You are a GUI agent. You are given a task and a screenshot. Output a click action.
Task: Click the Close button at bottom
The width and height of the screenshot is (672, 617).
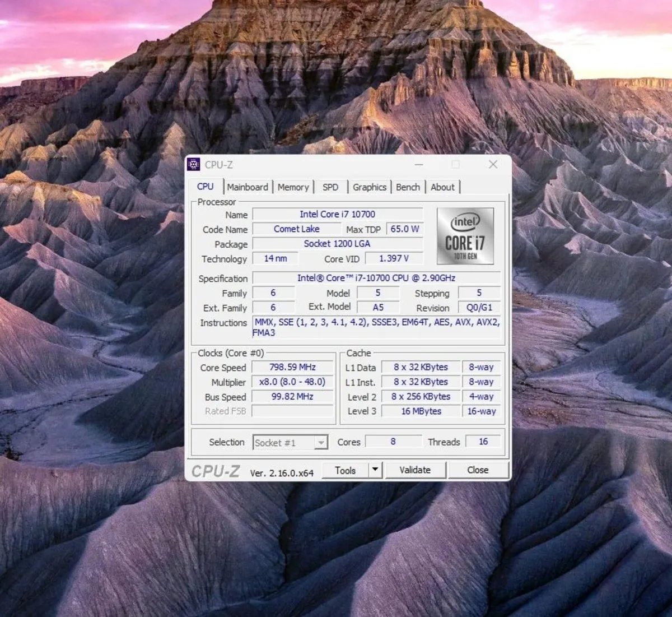(478, 470)
